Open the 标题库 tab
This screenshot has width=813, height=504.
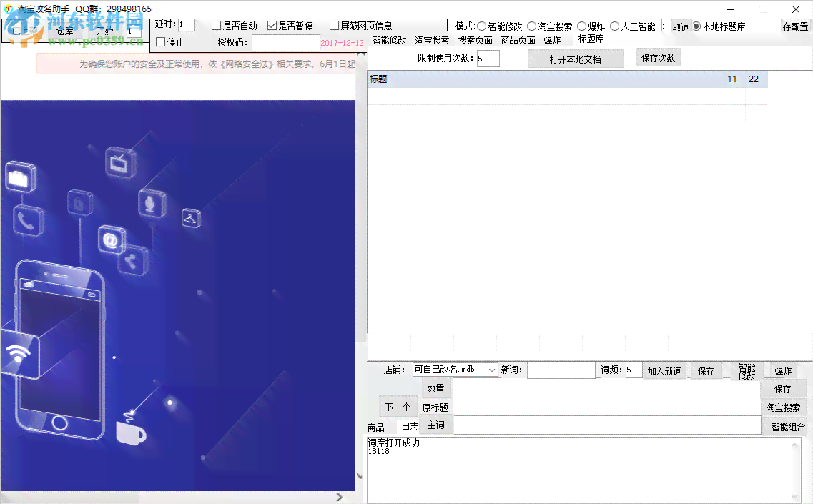pos(591,39)
